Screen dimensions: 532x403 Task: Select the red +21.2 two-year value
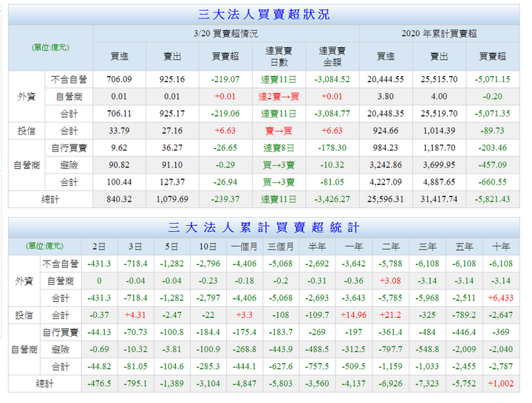click(390, 315)
